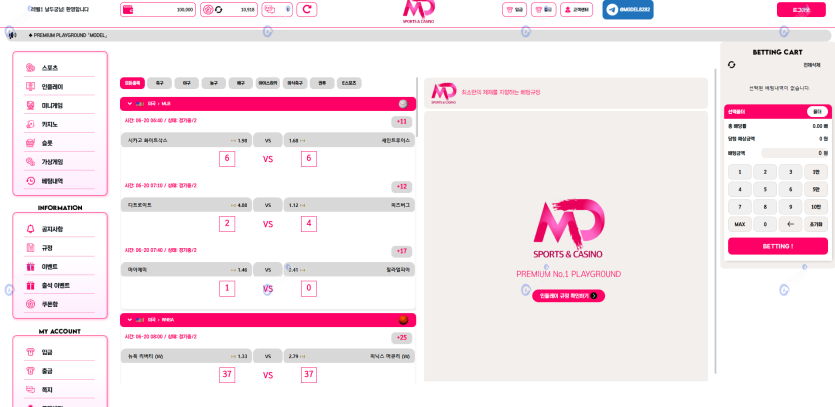
Task: Collapse the 미국 MLB league section
Action: click(129, 104)
